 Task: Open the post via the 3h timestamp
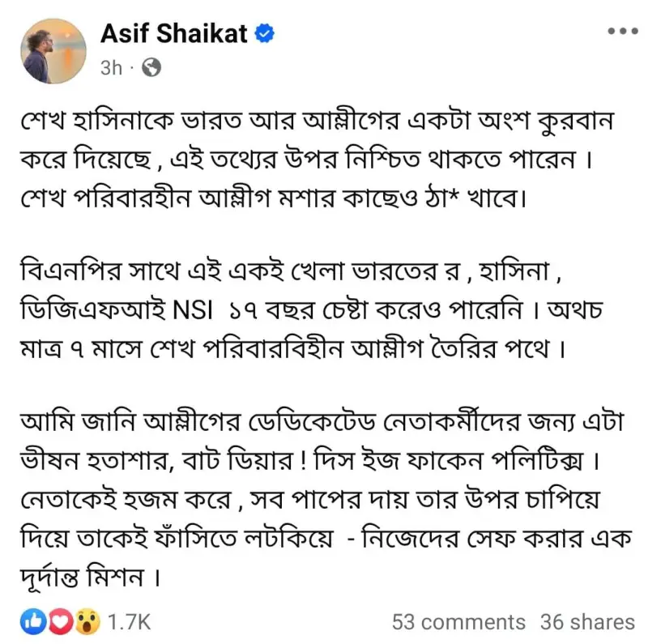tap(111, 67)
